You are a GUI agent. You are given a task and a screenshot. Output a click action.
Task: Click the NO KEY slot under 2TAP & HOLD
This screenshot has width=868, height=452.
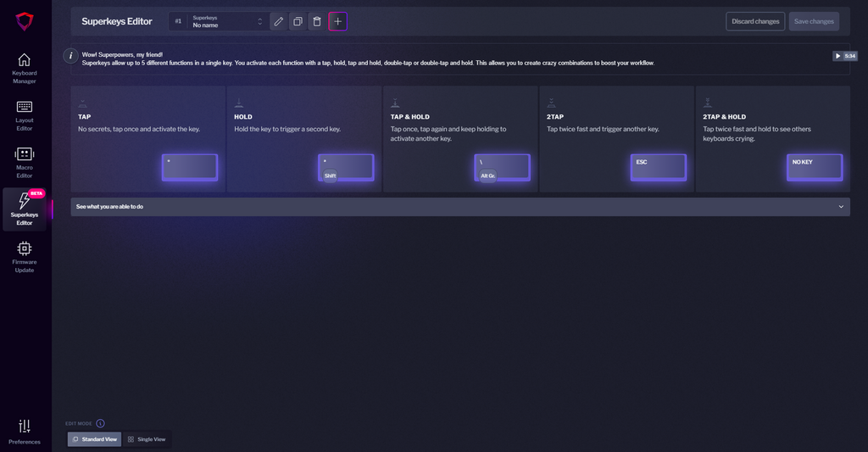tap(815, 167)
